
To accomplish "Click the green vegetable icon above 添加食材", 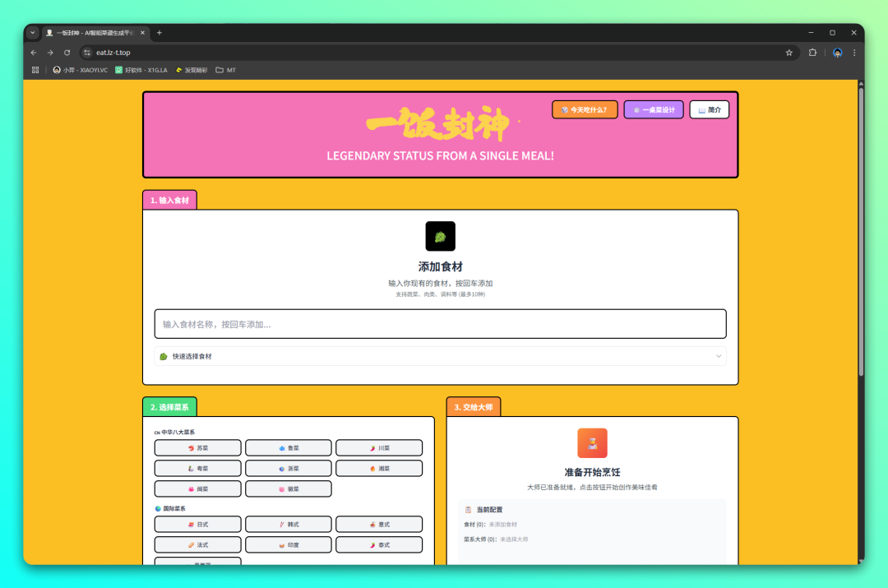I will tap(440, 236).
